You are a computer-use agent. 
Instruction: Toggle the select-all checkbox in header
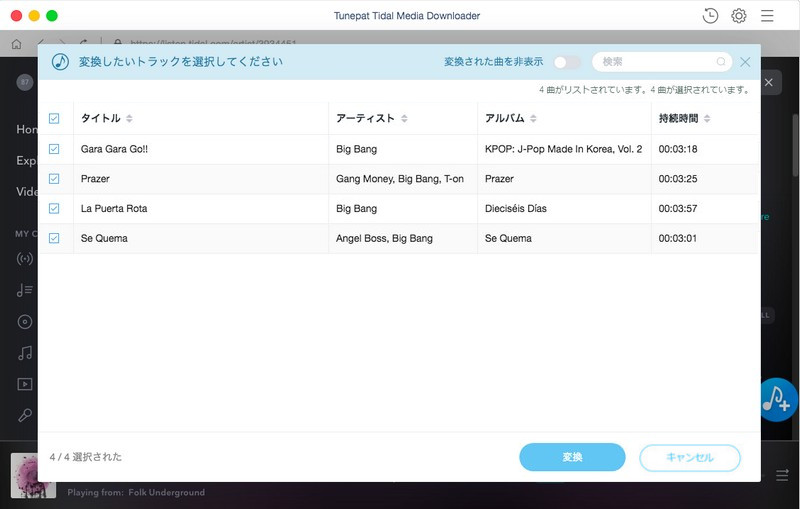[54, 118]
